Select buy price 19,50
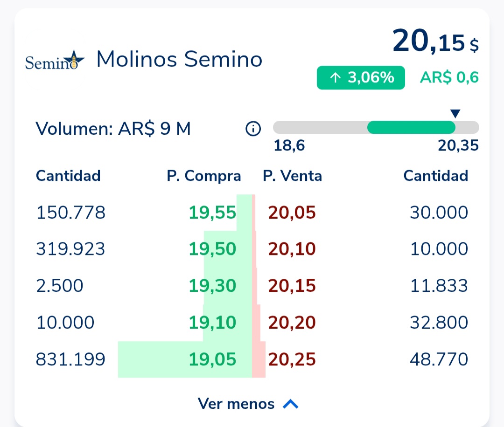This screenshot has height=427, width=504. (x=212, y=249)
